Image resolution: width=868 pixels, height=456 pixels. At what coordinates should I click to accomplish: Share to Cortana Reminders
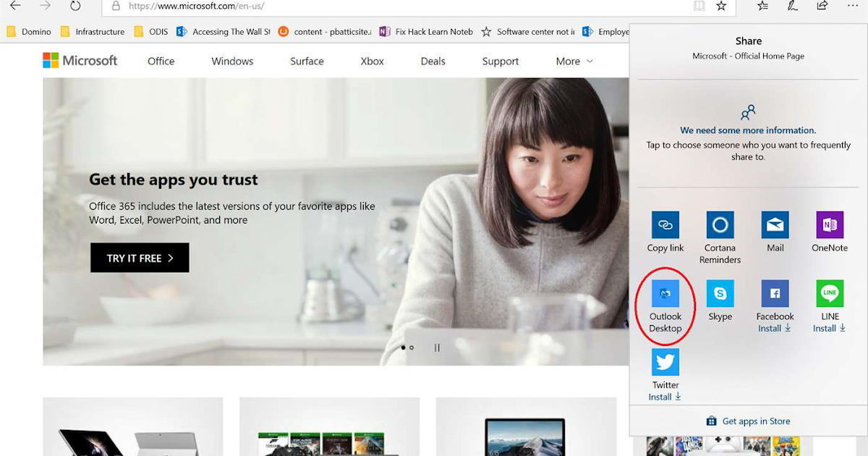(x=720, y=225)
